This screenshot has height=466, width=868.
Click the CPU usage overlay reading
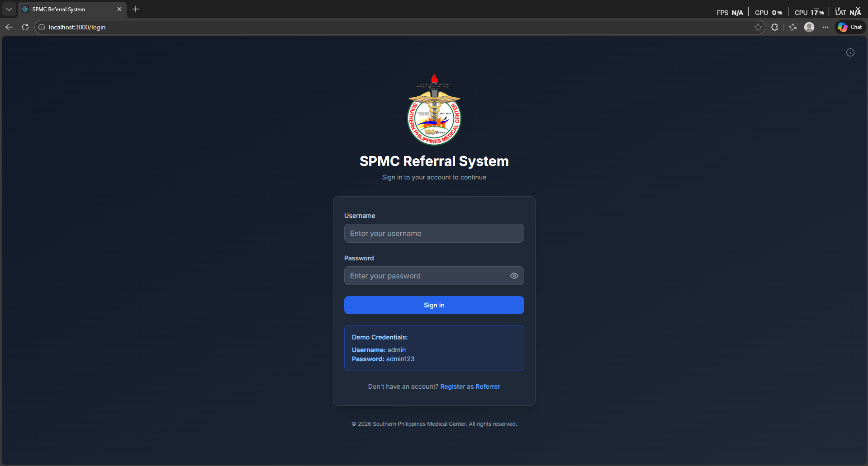tap(809, 13)
